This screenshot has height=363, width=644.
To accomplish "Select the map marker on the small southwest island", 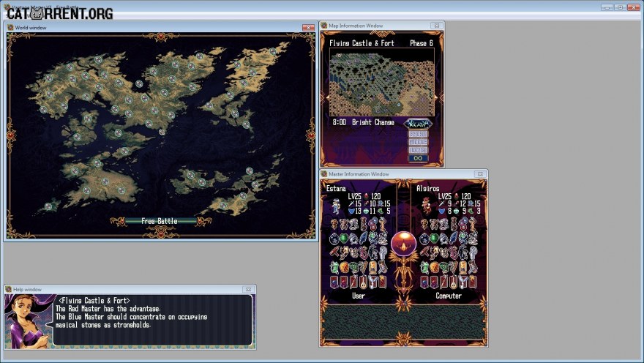I will [48, 206].
